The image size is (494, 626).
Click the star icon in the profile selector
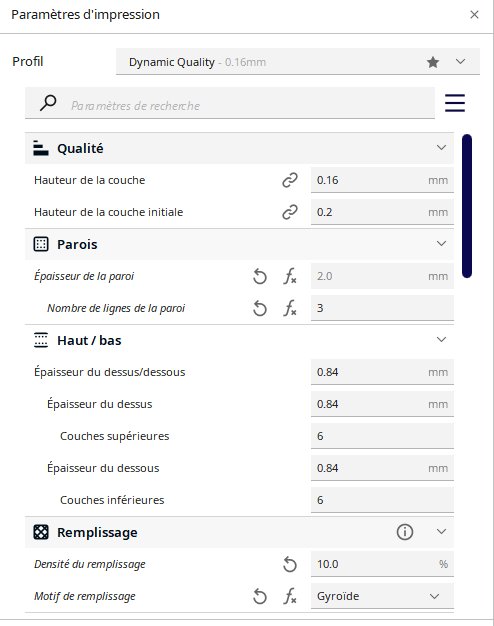(433, 62)
